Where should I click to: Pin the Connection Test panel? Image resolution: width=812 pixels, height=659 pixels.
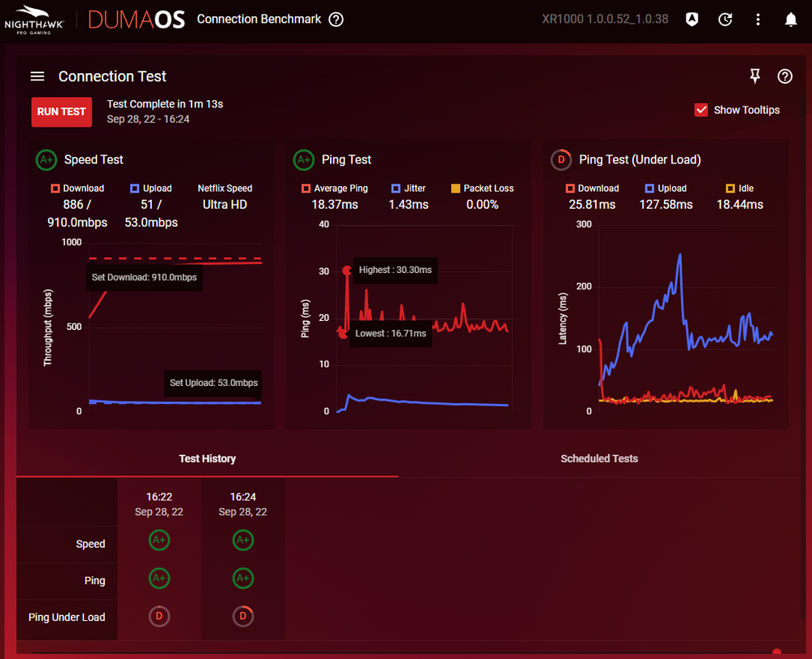(755, 76)
